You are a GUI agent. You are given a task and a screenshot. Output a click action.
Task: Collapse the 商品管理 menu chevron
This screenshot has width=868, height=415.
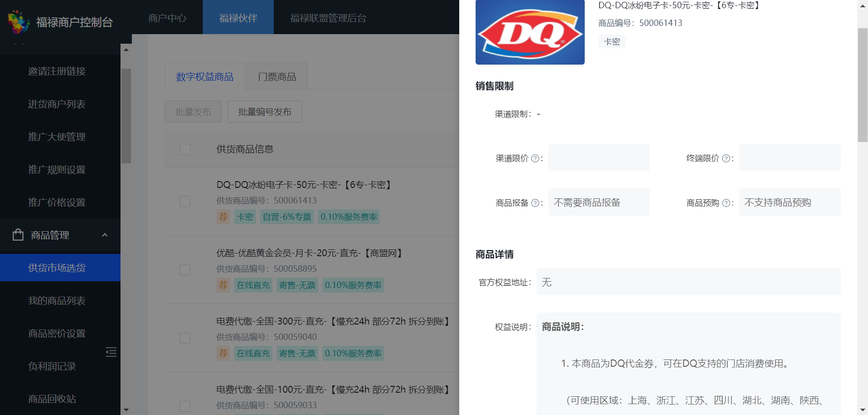105,235
